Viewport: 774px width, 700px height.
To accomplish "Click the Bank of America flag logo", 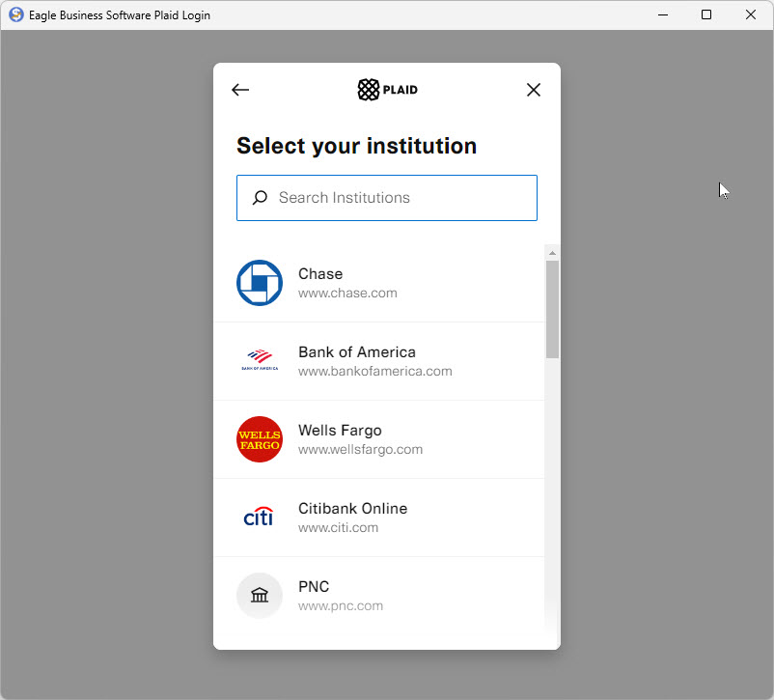I will [260, 361].
